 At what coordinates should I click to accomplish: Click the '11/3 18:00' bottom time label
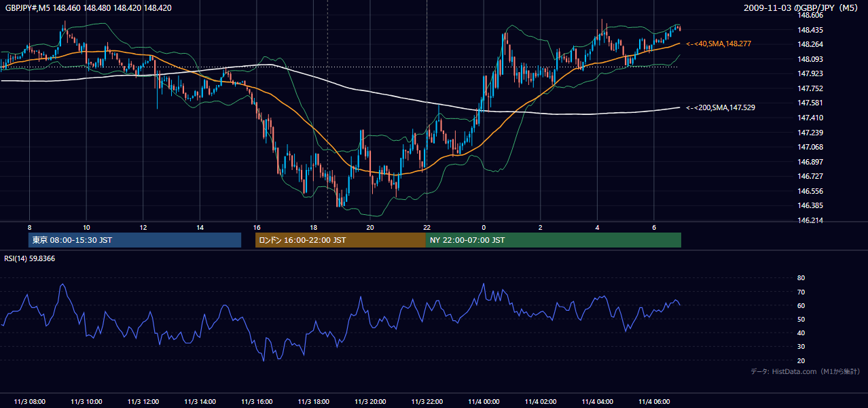(x=313, y=402)
